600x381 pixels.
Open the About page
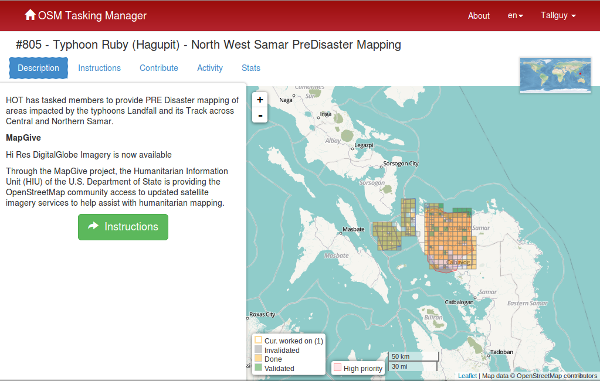point(478,16)
